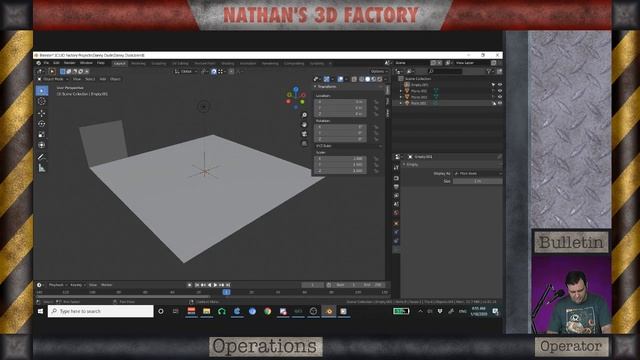Open the timeline Marker menu

[107, 285]
